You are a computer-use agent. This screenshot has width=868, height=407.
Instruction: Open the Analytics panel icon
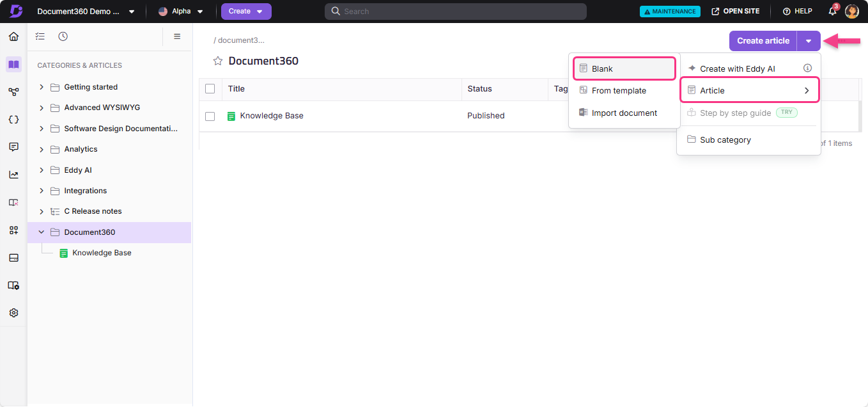tap(13, 174)
